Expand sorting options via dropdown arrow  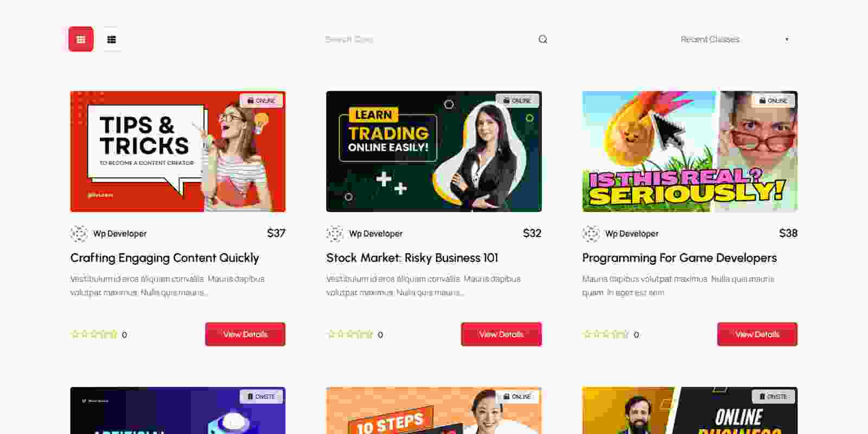point(787,40)
